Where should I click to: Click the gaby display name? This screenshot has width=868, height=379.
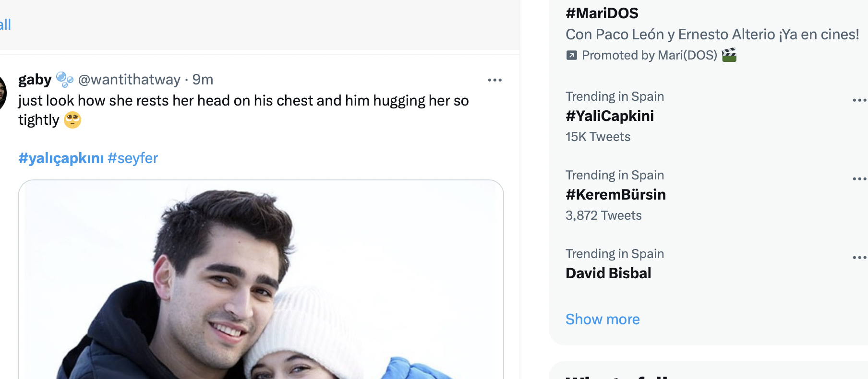coord(35,79)
